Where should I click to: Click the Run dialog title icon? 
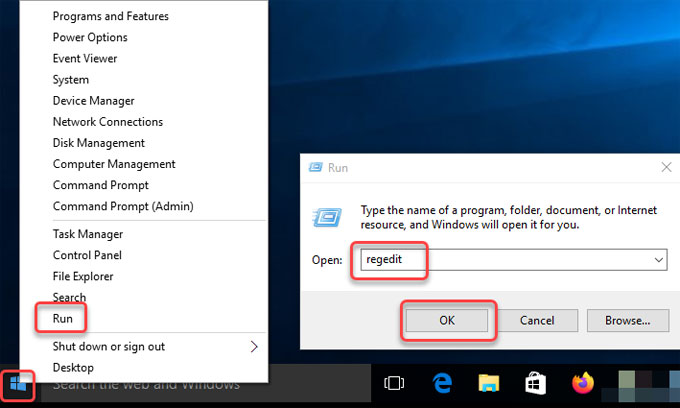(x=315, y=167)
